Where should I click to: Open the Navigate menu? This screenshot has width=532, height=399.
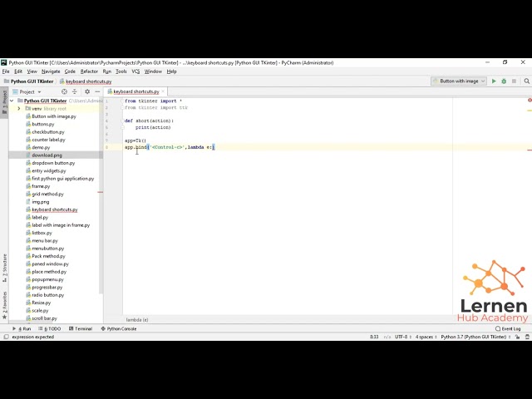tap(51, 71)
